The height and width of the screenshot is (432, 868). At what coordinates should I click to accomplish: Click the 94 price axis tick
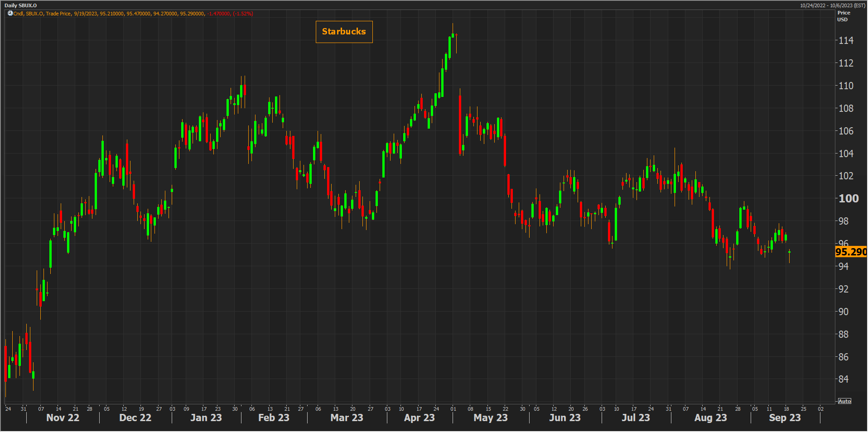click(843, 267)
